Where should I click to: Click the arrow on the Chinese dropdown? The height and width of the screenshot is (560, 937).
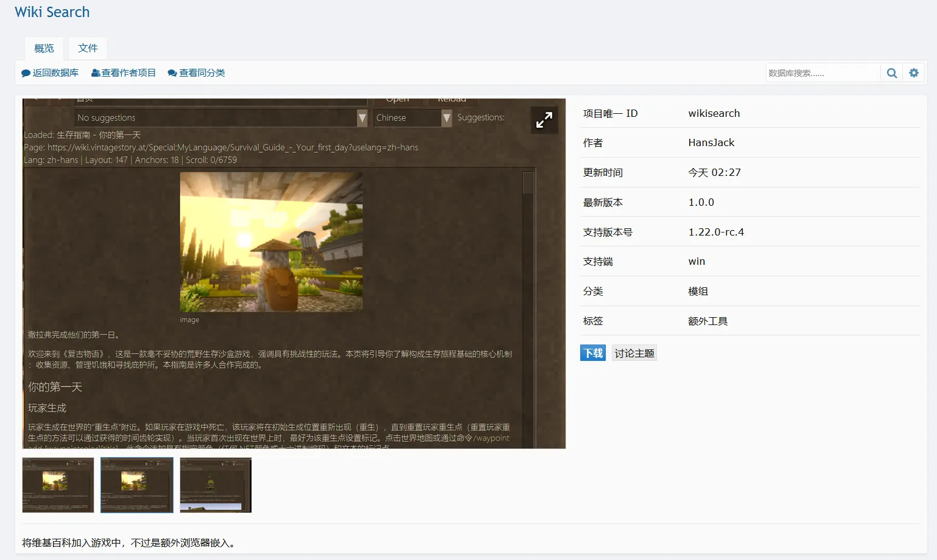click(x=446, y=117)
